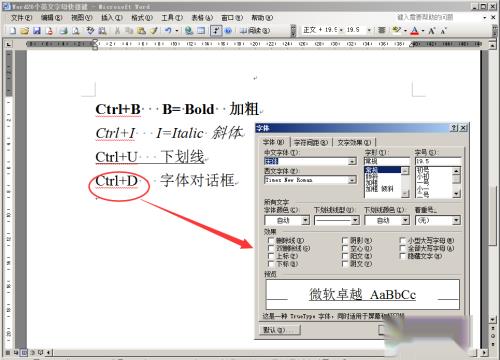Click the shrink font A icon
This screenshot has height=360, width=500.
tap(443, 31)
